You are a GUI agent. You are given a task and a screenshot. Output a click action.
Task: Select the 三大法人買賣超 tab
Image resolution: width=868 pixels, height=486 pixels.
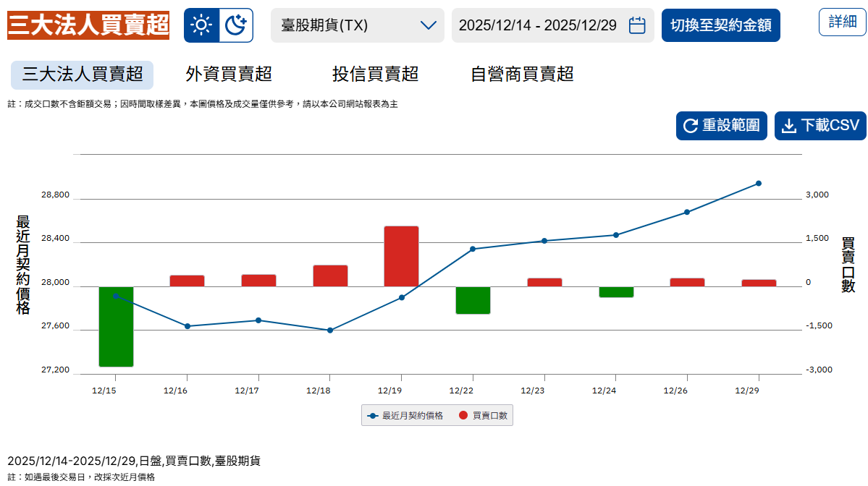82,74
